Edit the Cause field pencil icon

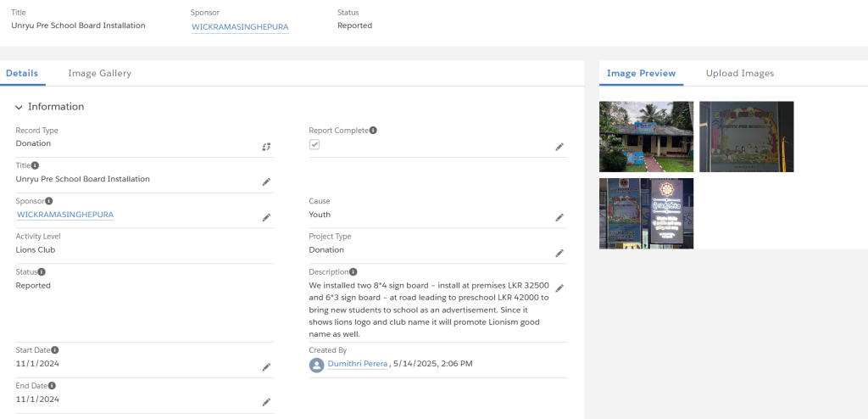point(559,217)
